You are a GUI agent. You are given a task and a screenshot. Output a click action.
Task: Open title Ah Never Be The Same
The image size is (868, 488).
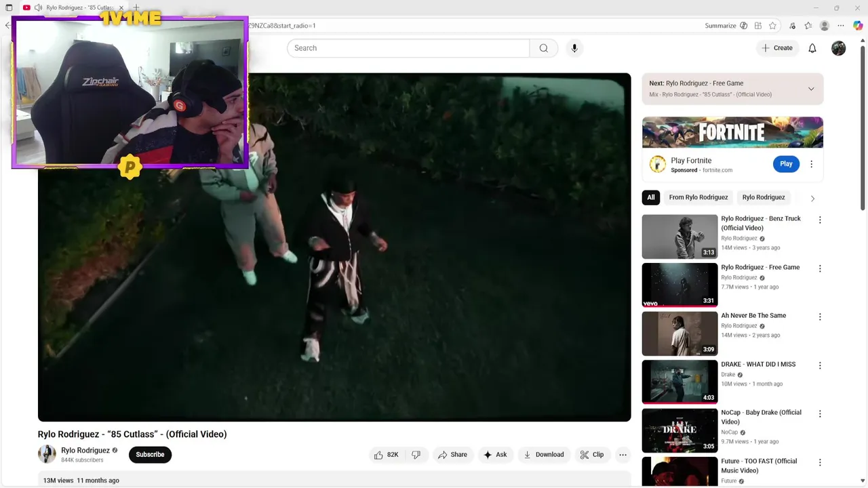click(x=753, y=315)
